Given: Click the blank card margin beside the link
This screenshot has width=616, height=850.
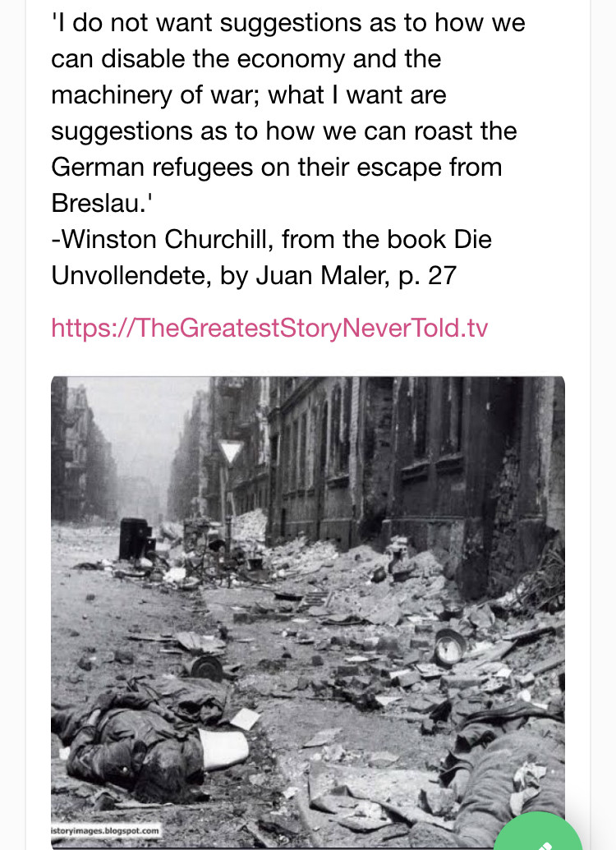Looking at the screenshot, I should coord(542,328).
